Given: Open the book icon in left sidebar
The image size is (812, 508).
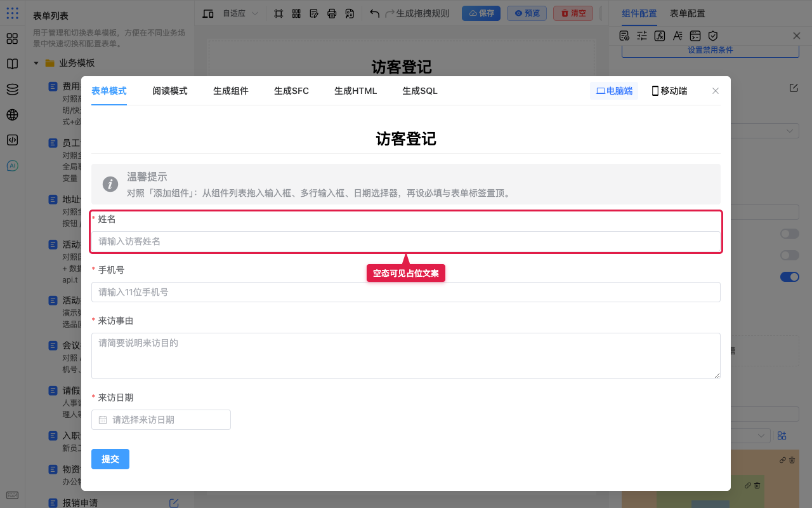Looking at the screenshot, I should (12, 64).
